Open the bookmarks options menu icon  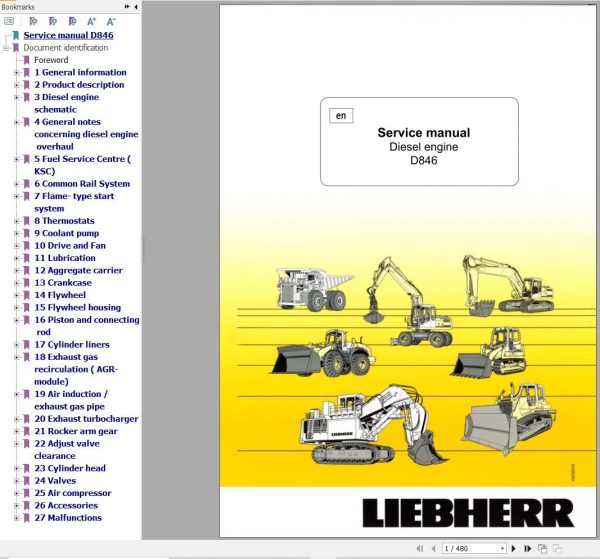coord(9,21)
